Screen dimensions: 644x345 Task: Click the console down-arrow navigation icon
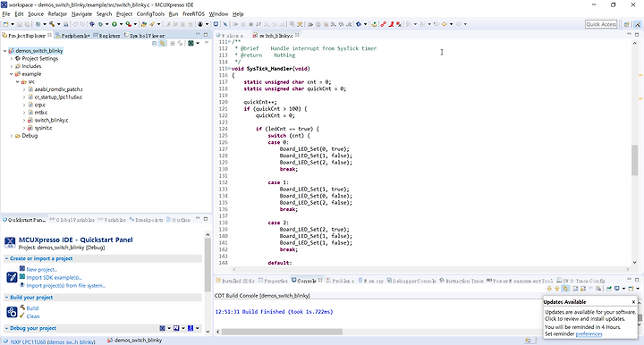click(549, 289)
